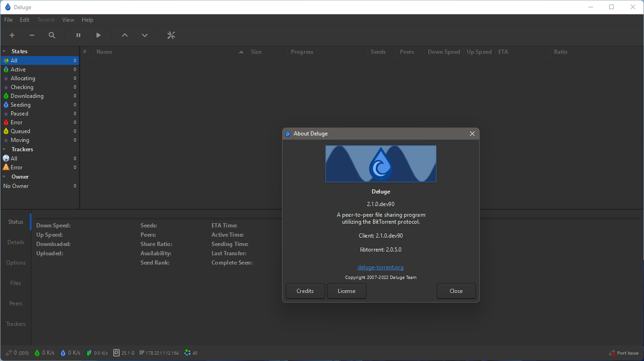Click the Add torrent plus icon
This screenshot has height=361, width=644.
coord(12,35)
